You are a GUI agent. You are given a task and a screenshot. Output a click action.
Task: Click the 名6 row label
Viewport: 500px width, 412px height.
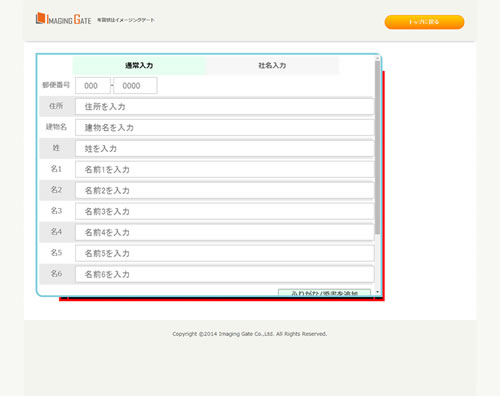(56, 274)
